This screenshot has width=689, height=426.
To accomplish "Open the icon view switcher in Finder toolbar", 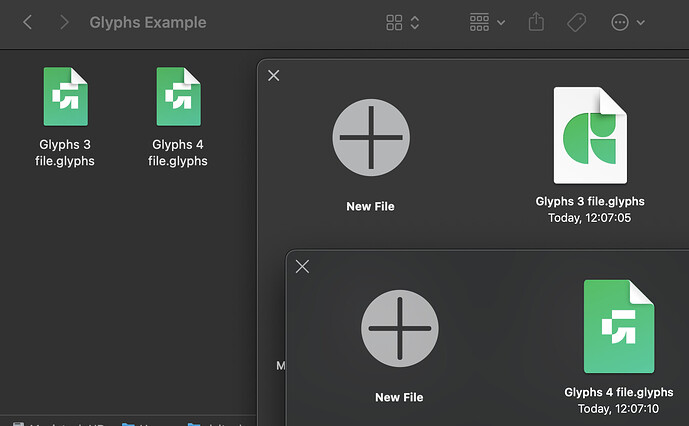I will tap(403, 22).
